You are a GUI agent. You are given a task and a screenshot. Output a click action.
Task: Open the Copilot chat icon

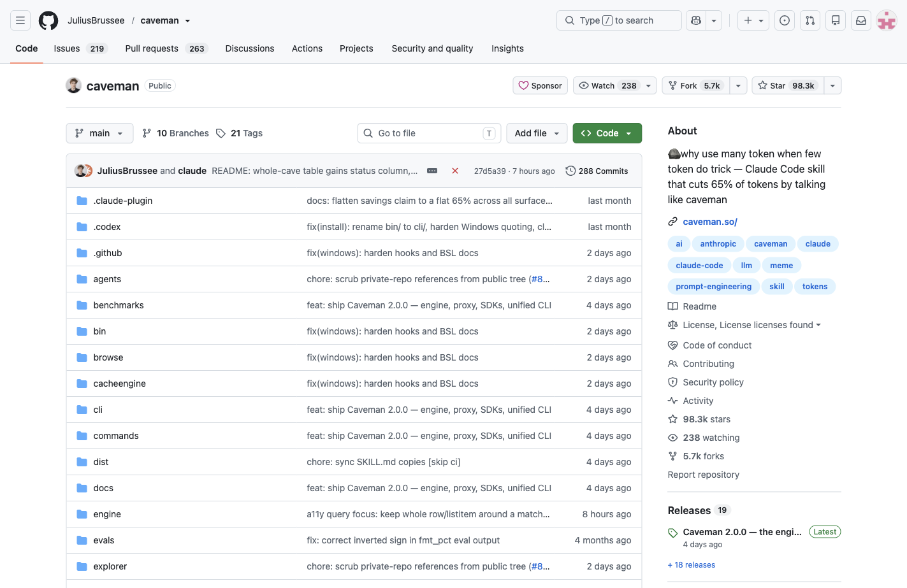click(696, 20)
